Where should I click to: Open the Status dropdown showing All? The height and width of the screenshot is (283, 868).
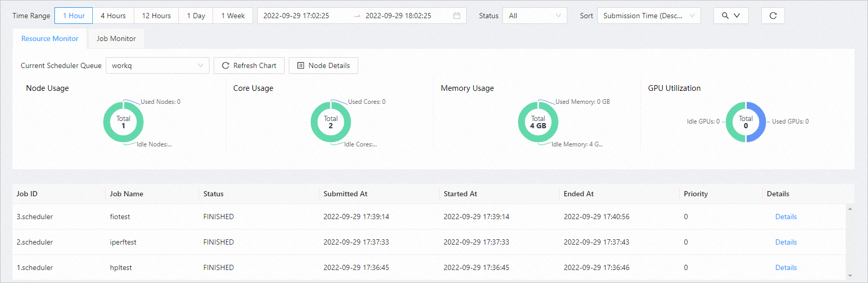click(535, 16)
